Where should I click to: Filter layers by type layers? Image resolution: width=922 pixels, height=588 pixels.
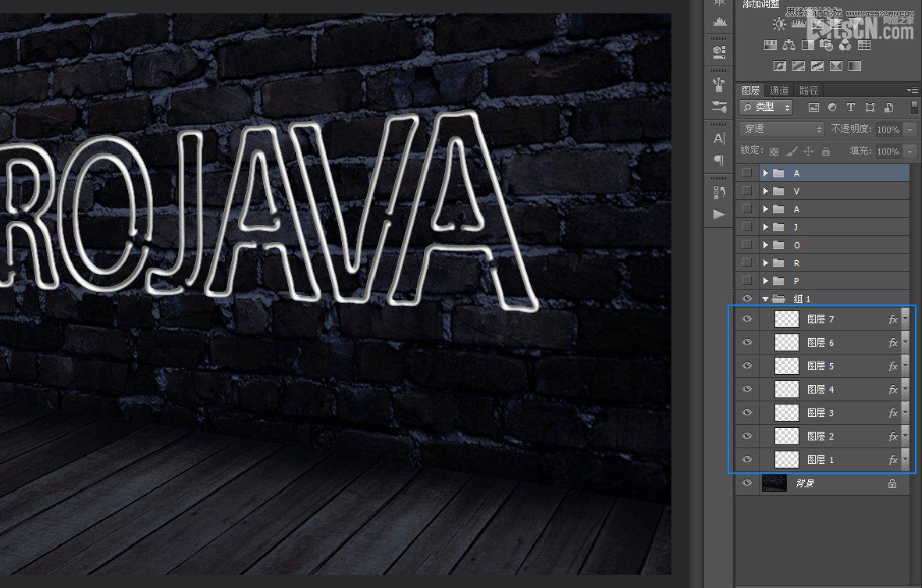click(x=851, y=107)
